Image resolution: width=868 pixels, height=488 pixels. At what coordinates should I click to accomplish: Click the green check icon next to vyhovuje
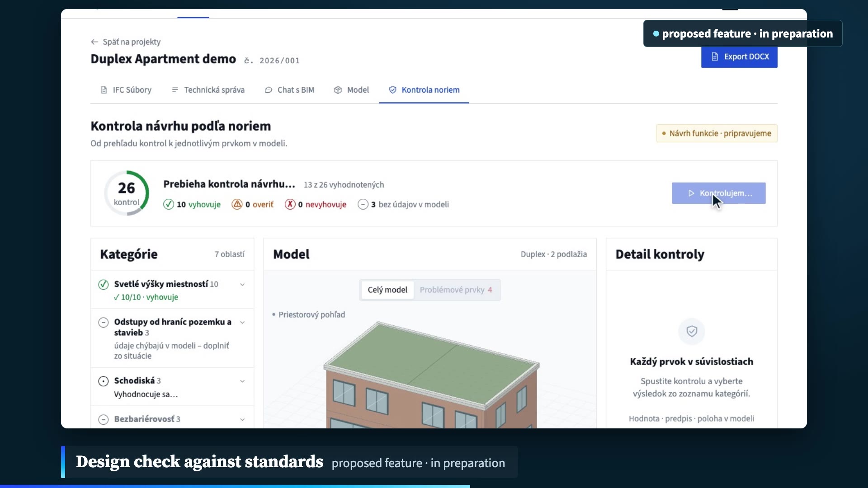tap(169, 204)
